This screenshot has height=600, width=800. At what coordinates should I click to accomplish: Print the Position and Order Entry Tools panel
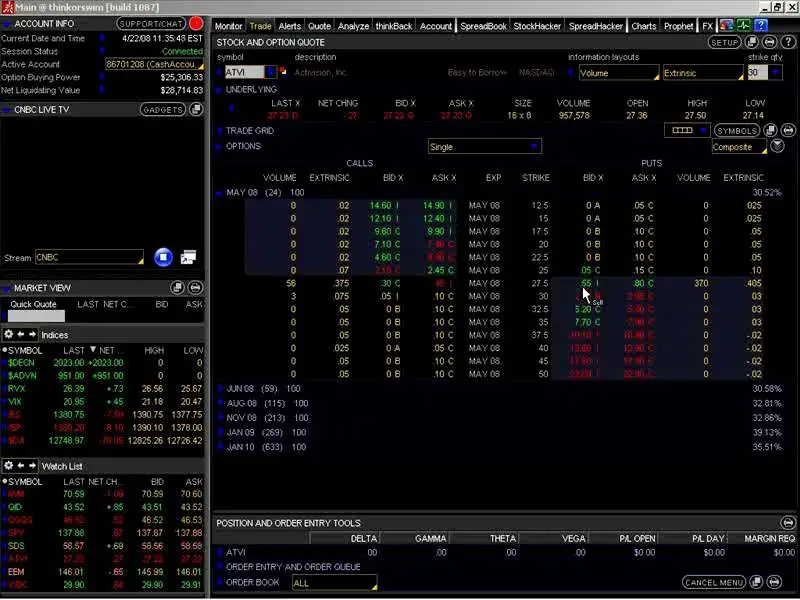pyautogui.click(x=788, y=523)
